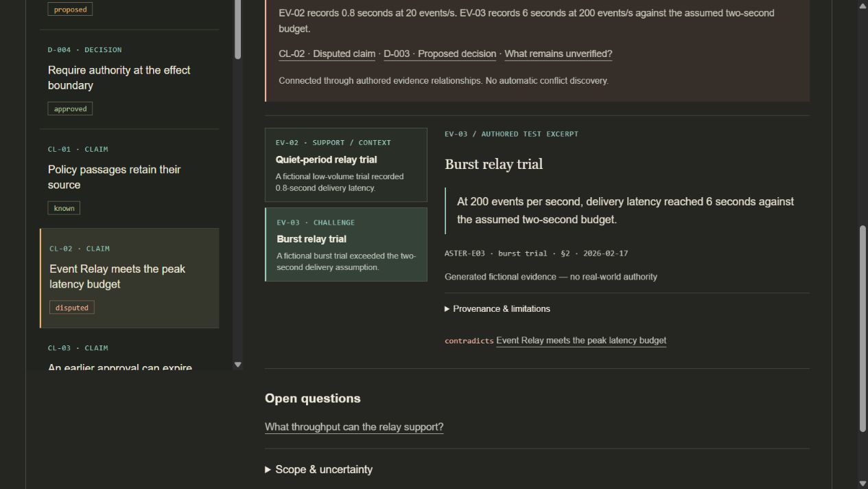868x489 pixels.
Task: Select the EV-02 Quiet-period relay trial card
Action: [x=346, y=165]
